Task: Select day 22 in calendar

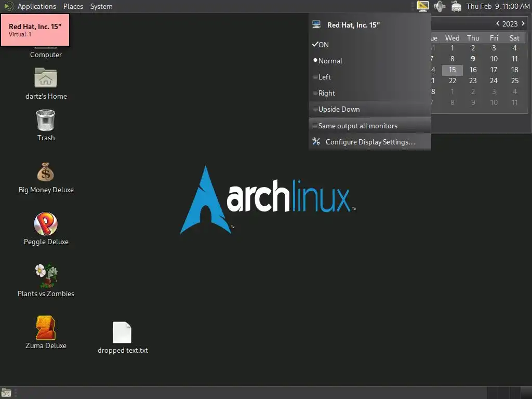Action: click(453, 81)
